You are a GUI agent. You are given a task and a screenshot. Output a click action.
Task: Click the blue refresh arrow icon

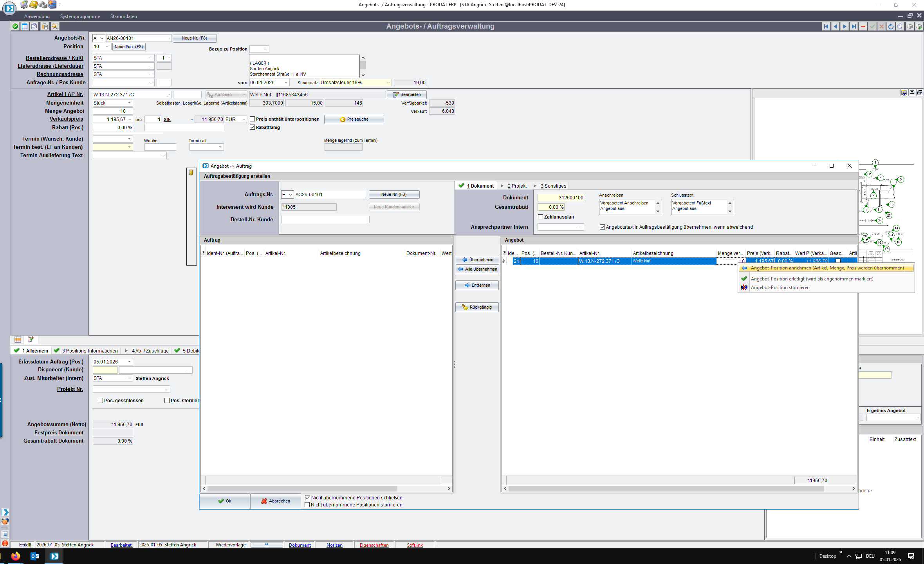point(891,26)
